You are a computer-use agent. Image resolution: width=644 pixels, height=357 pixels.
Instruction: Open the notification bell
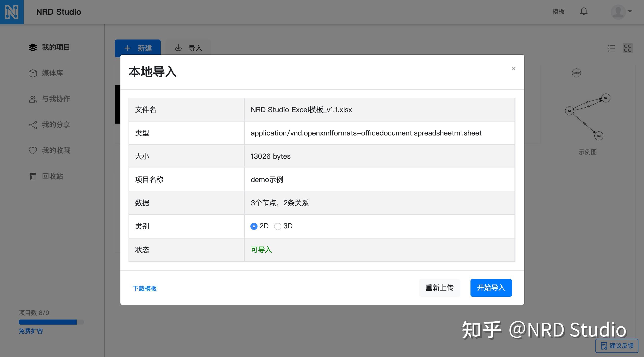(584, 11)
